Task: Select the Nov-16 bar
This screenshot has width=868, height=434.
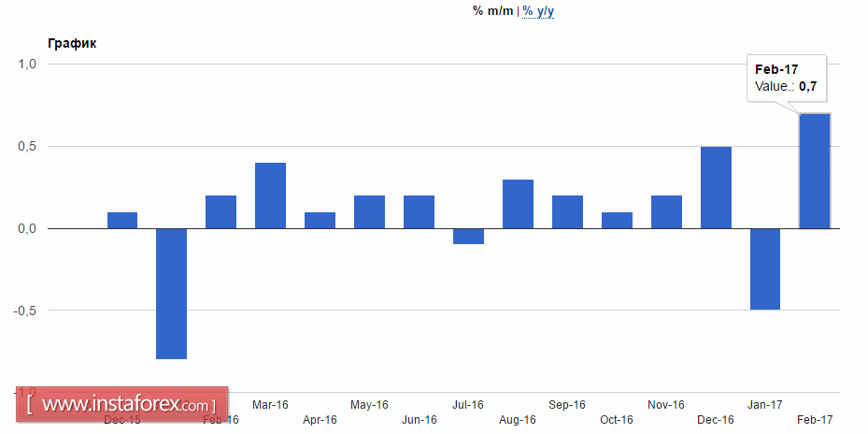Action: (x=666, y=212)
